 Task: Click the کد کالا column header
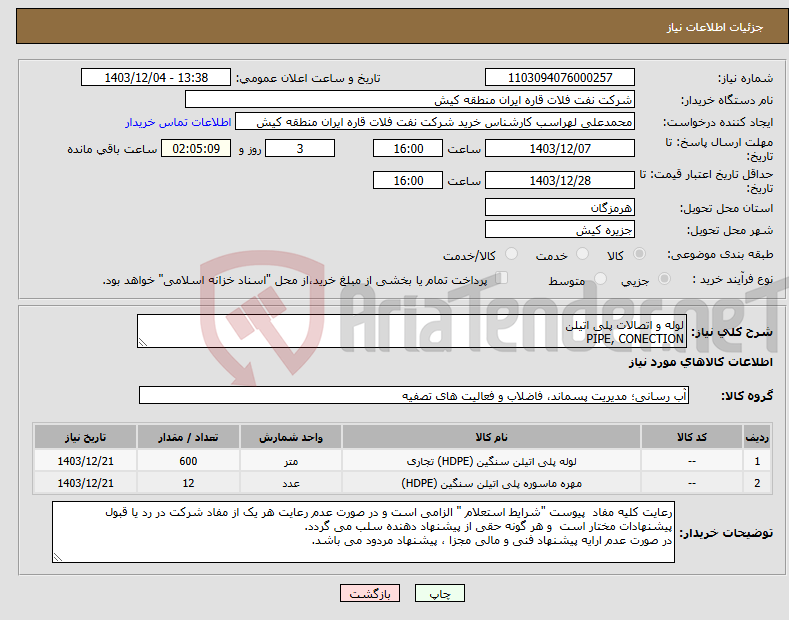[692, 437]
